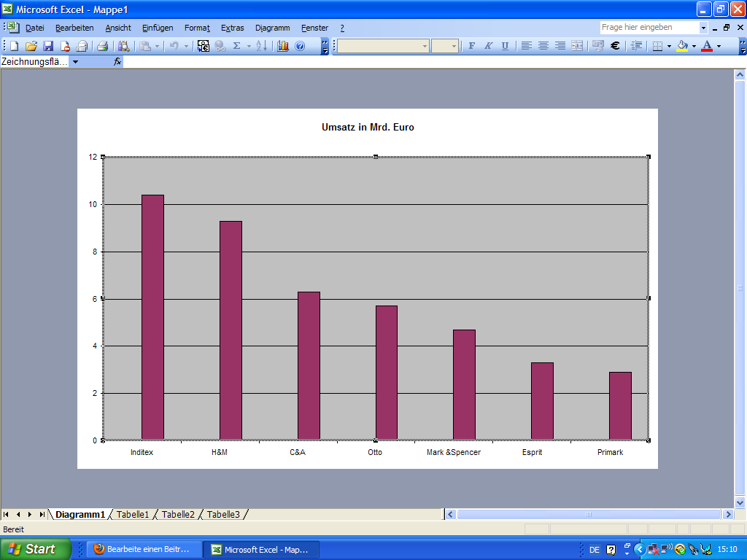Viewport: 747px width, 560px height.
Task: Apply the red font color A
Action: (x=707, y=46)
